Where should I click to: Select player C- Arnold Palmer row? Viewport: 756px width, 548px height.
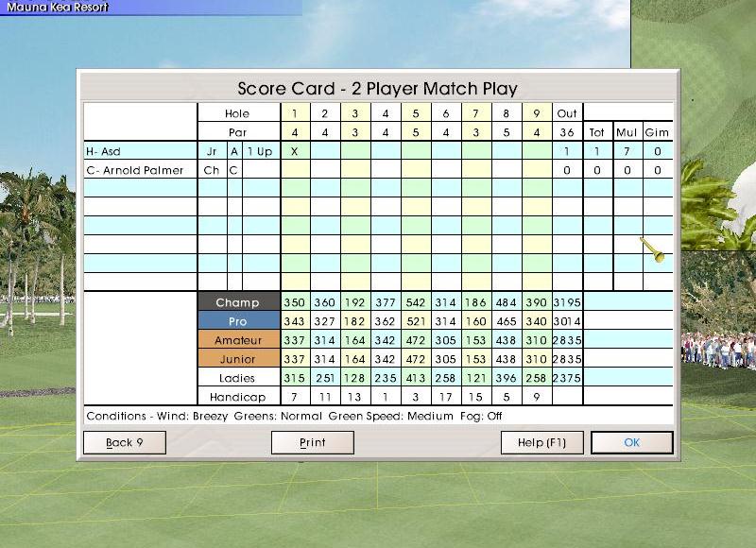tap(140, 170)
